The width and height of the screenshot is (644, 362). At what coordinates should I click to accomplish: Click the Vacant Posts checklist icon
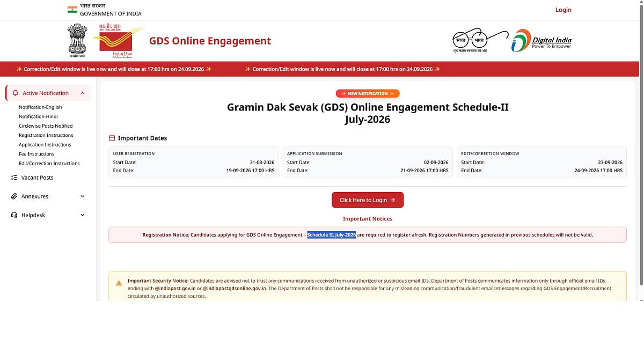14,178
